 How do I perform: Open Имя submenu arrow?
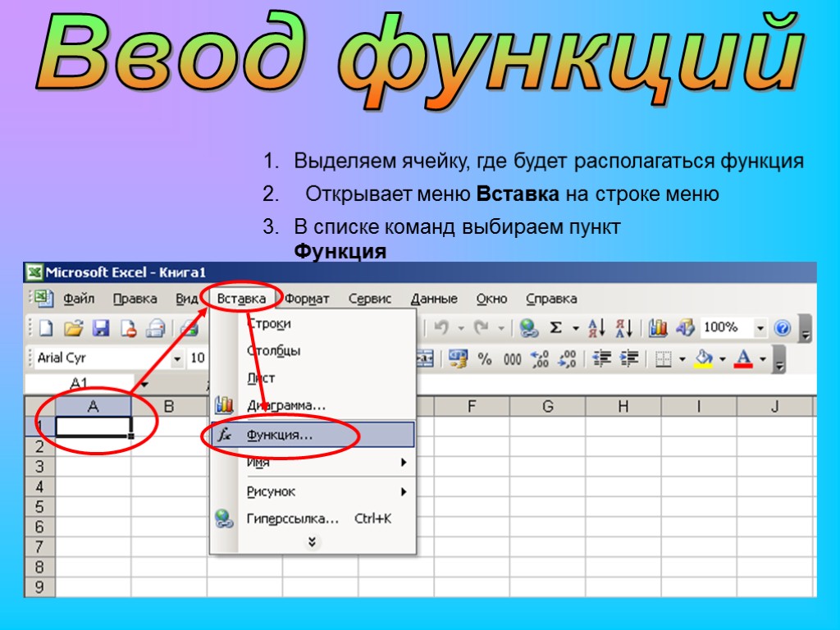pyautogui.click(x=404, y=463)
